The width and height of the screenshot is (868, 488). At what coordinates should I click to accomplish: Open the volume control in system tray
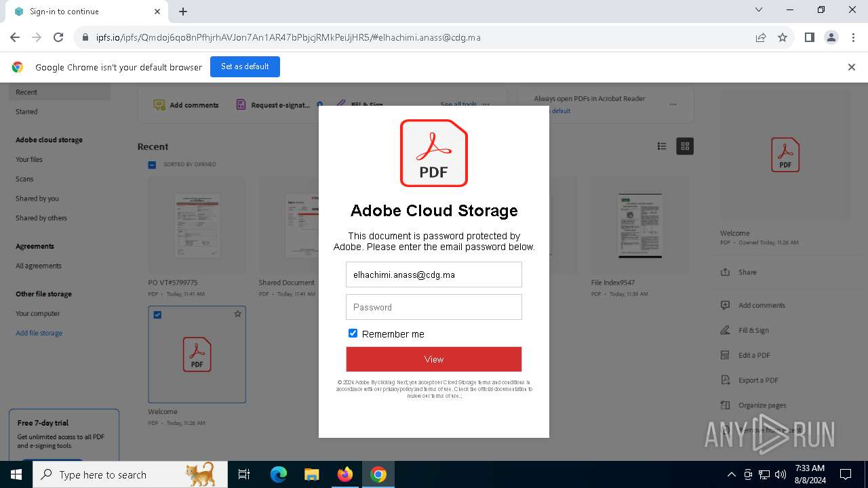780,474
